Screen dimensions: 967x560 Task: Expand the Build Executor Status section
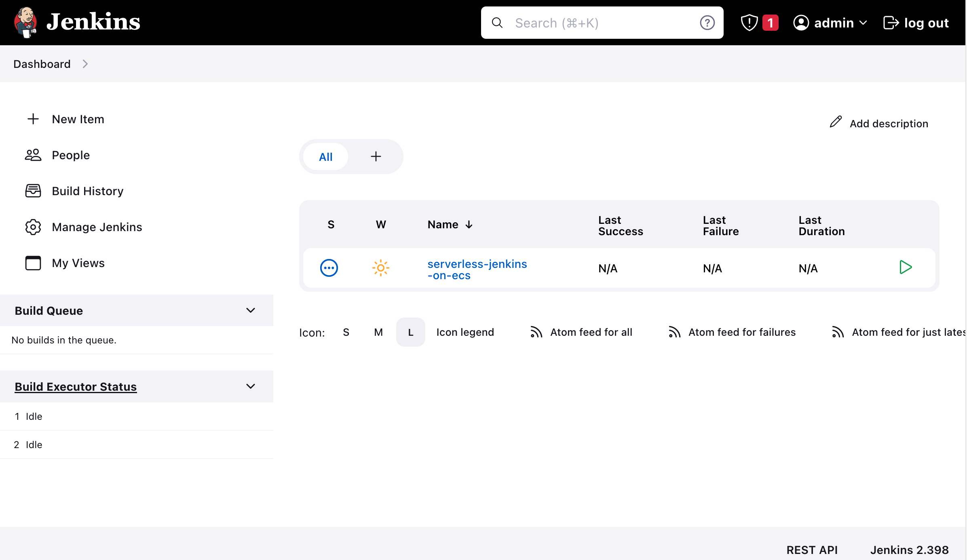[250, 386]
